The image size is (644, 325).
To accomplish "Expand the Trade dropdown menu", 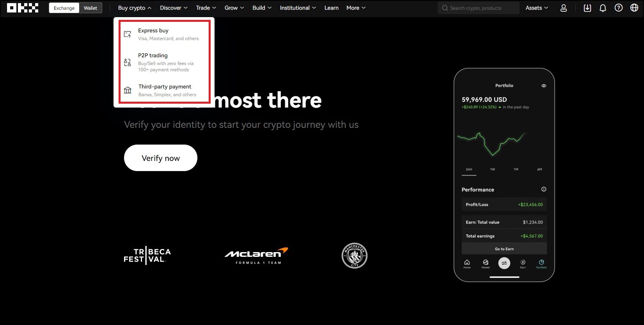I will coord(206,8).
